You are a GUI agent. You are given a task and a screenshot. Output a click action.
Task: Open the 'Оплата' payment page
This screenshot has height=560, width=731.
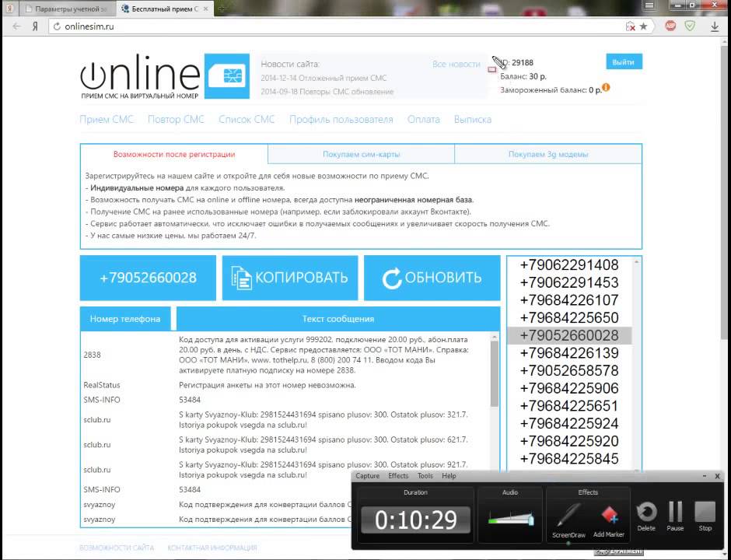(423, 119)
